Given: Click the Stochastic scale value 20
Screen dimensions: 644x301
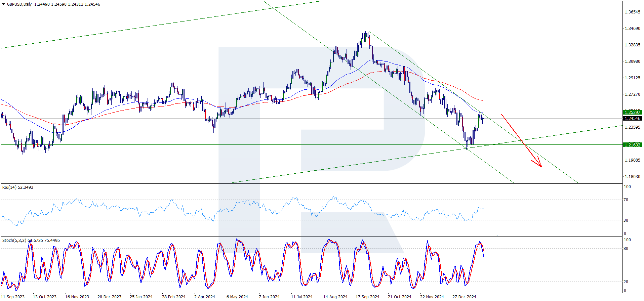Looking at the screenshot, I should click(626, 282).
